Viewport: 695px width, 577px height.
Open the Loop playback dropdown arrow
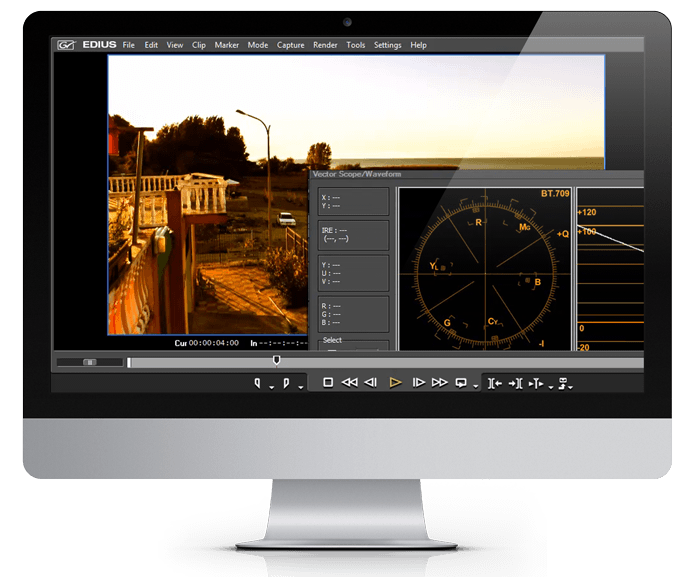(475, 386)
